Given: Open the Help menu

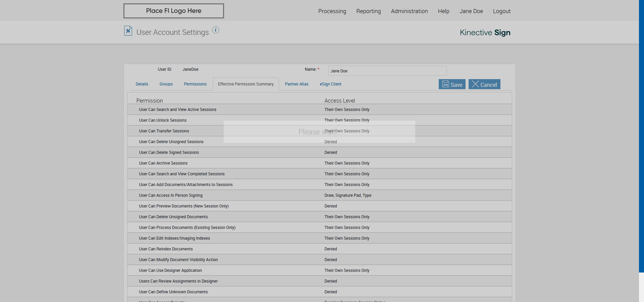Looking at the screenshot, I should tap(443, 11).
